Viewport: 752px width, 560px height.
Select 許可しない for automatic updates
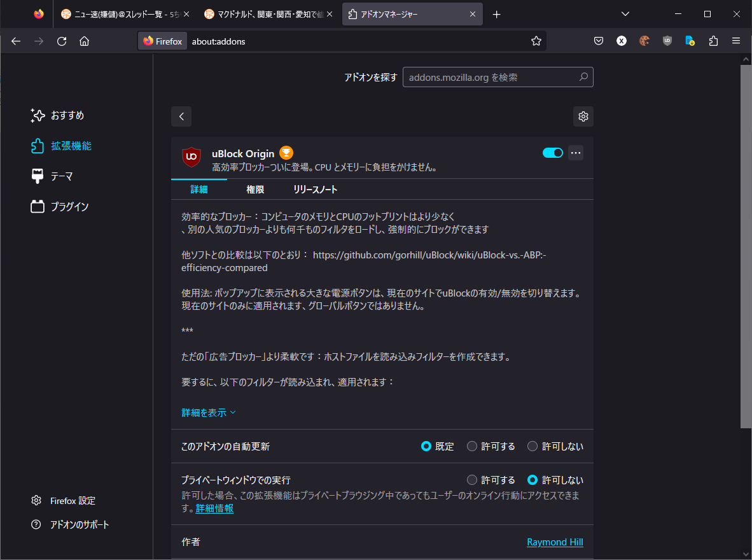tap(533, 446)
